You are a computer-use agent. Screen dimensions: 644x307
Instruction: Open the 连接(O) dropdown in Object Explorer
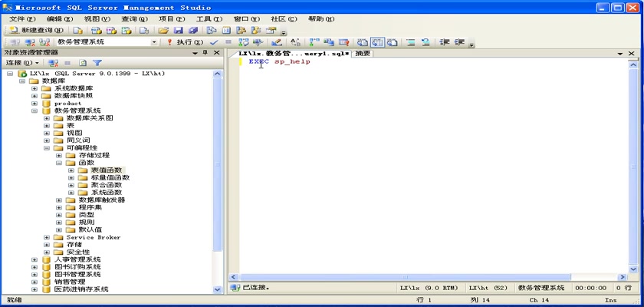(x=22, y=63)
